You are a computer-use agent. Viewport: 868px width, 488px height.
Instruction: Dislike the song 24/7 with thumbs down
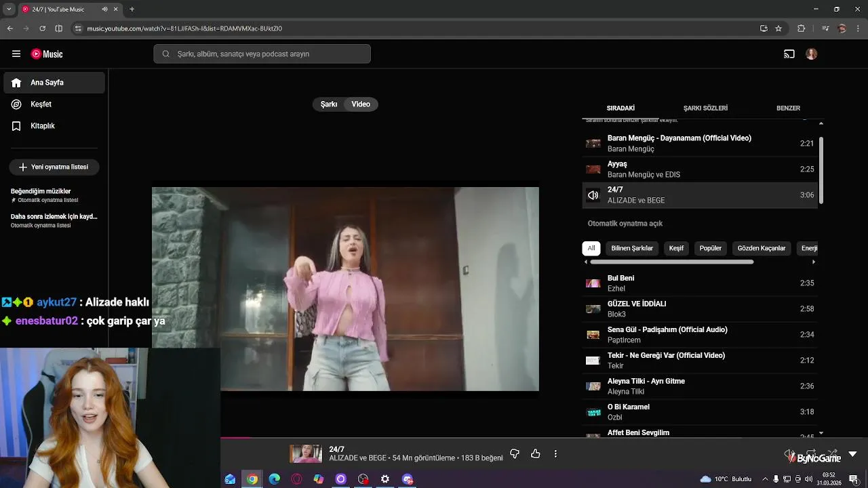tap(515, 454)
